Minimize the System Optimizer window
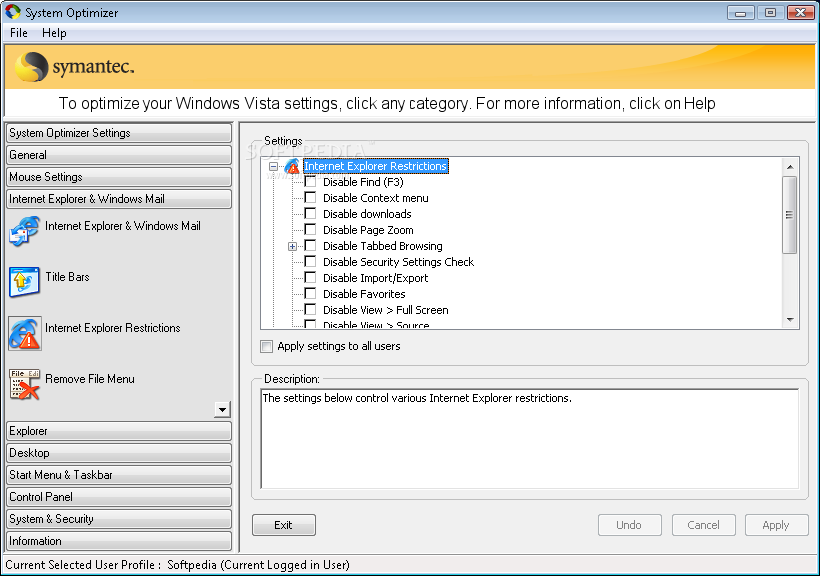Screen dimensions: 820x576 pyautogui.click(x=741, y=13)
